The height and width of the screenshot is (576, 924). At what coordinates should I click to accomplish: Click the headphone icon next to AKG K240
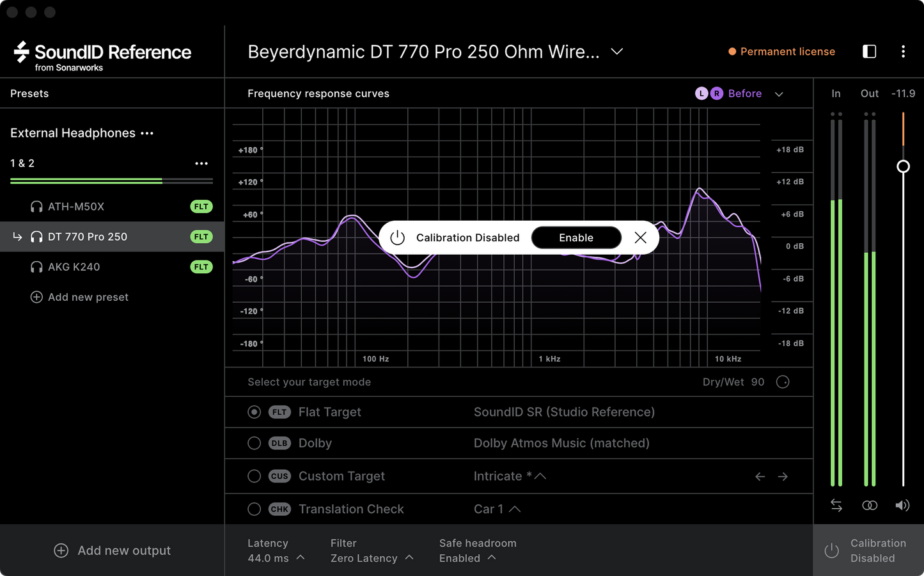[x=36, y=267]
